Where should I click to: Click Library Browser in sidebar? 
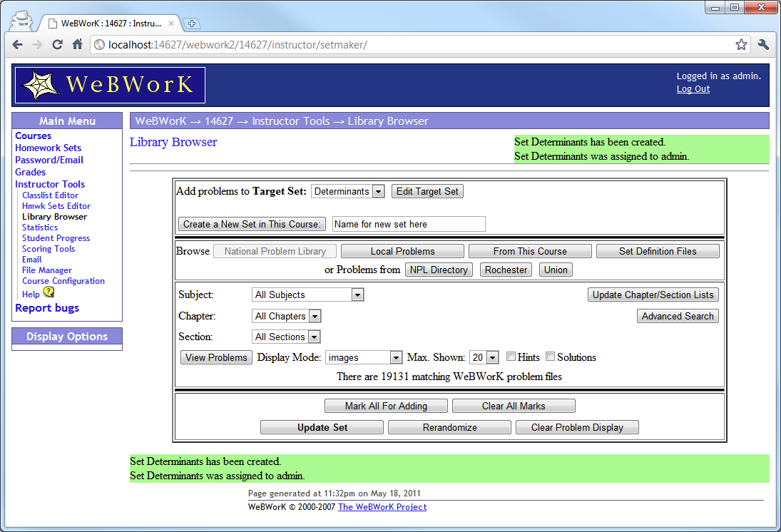pos(54,217)
